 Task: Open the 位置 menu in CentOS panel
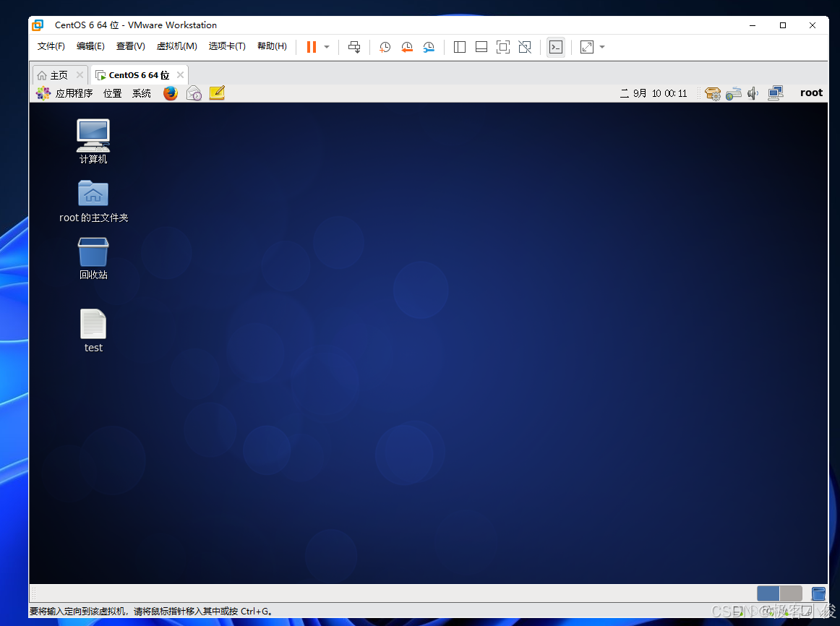coord(113,93)
